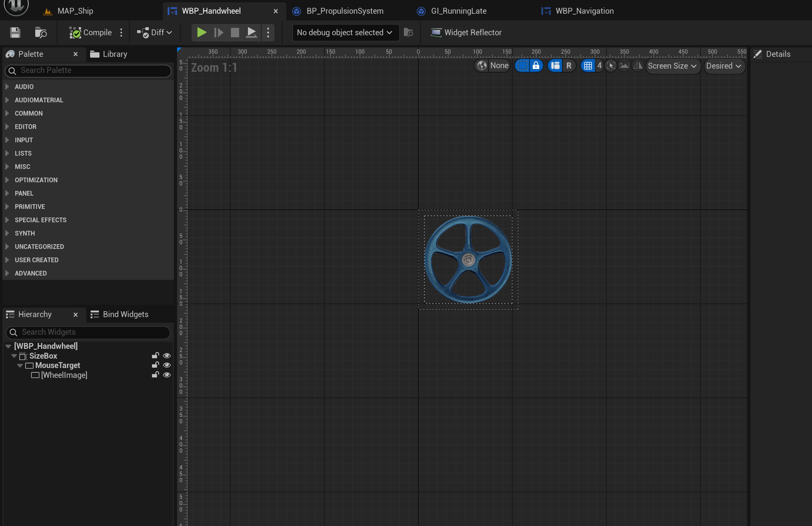Screen dimensions: 812x526
Task: Close the WBP_Handwheel tab
Action: click(x=276, y=11)
